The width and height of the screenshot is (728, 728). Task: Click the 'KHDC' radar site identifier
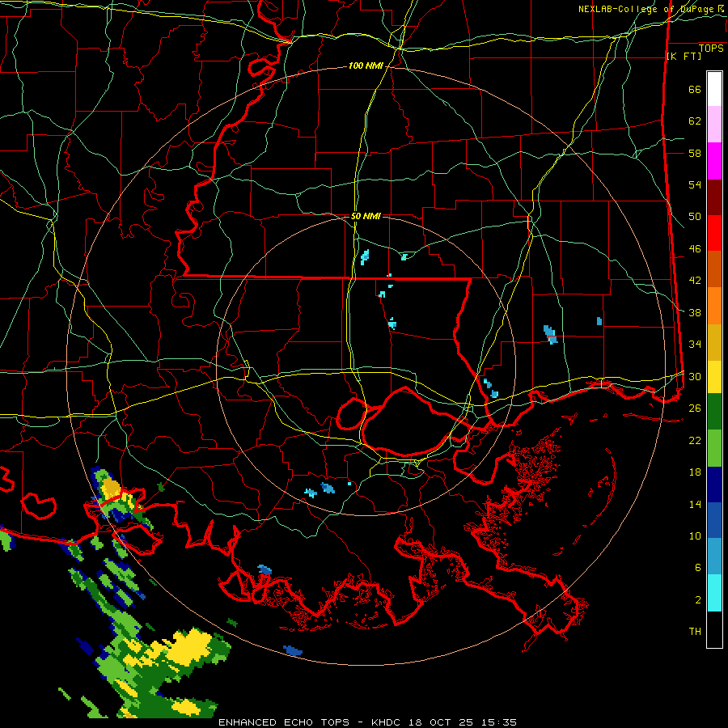click(x=387, y=722)
